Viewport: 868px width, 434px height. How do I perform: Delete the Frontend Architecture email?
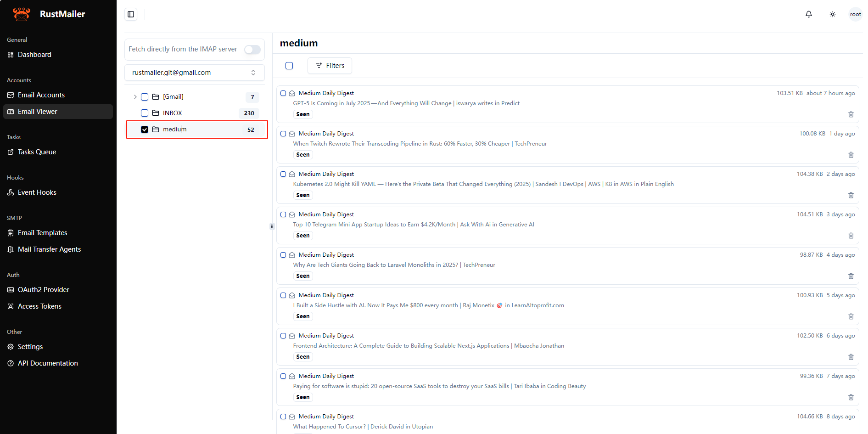[851, 357]
